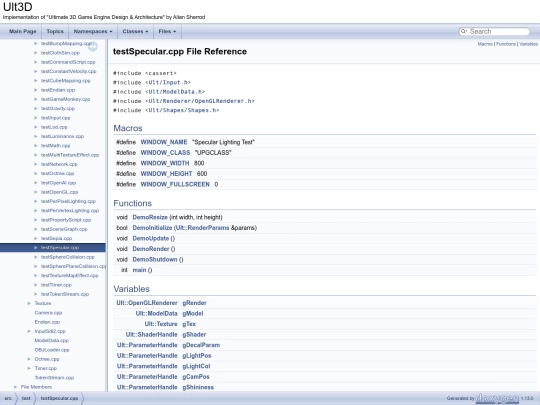
Task: Open Camera.cpp in the sidebar tree
Action: tap(48, 313)
